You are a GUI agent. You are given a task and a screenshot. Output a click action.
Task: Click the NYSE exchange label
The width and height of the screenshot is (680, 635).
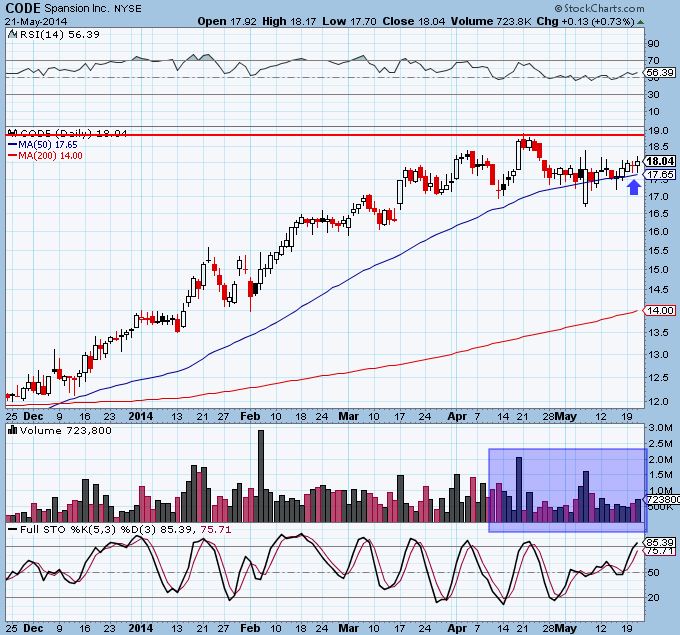coord(128,8)
